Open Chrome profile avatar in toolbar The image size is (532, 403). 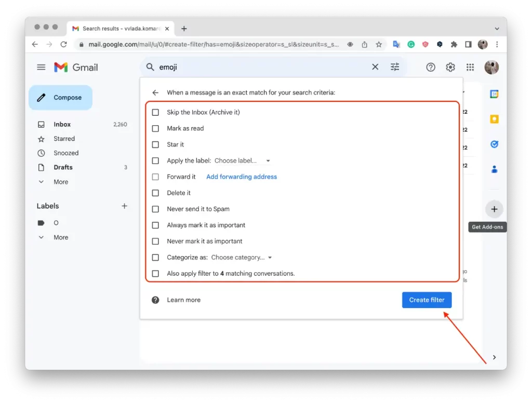click(x=483, y=45)
